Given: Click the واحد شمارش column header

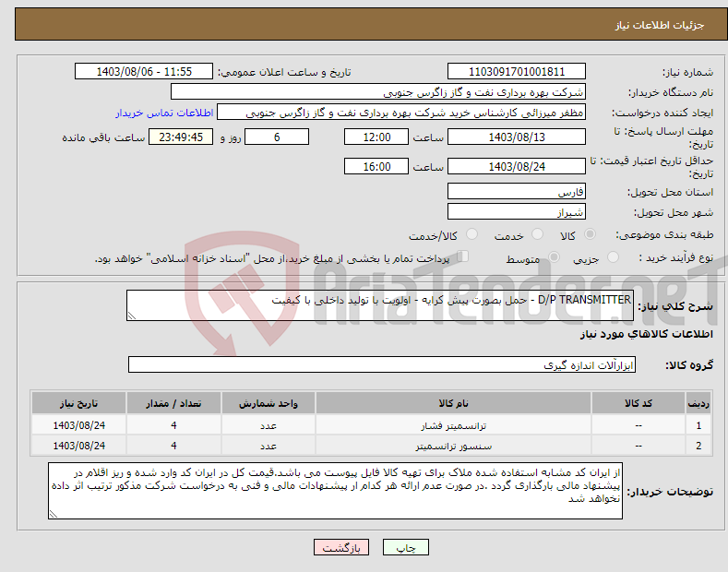Looking at the screenshot, I should pyautogui.click(x=269, y=403).
